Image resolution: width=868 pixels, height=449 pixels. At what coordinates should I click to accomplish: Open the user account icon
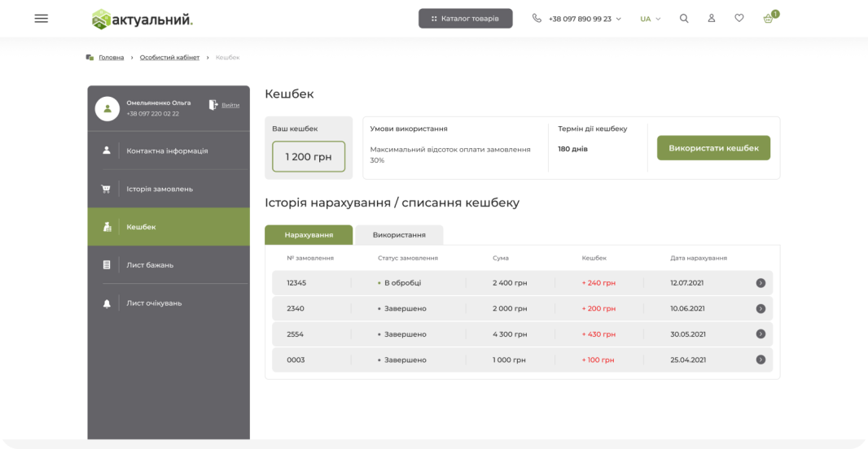pyautogui.click(x=711, y=19)
